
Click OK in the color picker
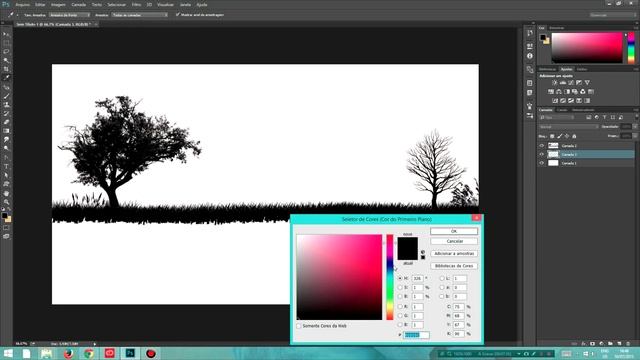pos(454,231)
